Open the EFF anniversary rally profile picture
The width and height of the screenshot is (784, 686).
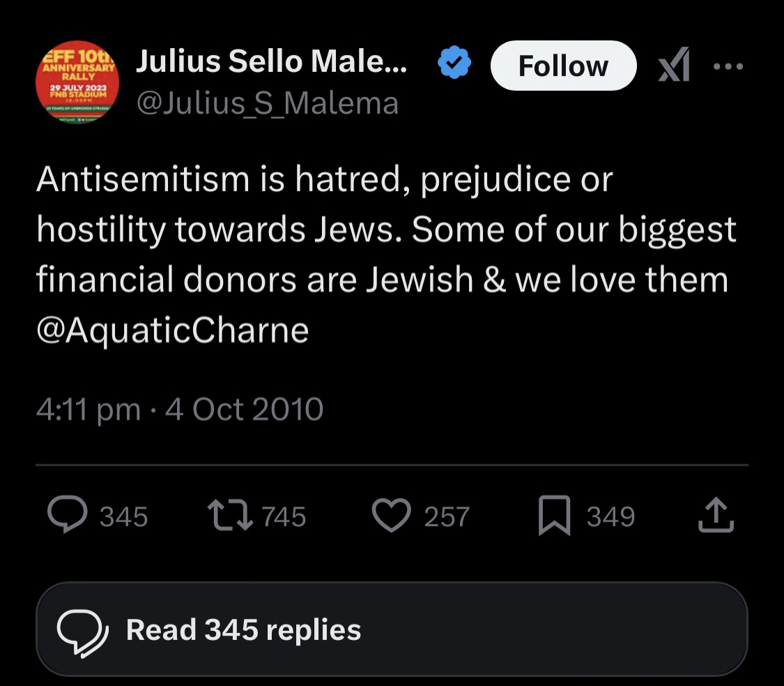[x=77, y=82]
